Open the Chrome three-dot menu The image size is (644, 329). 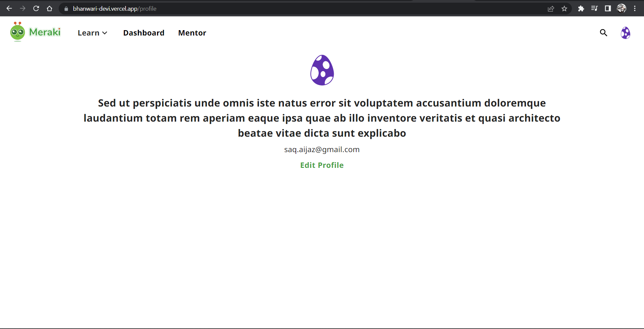(x=635, y=9)
